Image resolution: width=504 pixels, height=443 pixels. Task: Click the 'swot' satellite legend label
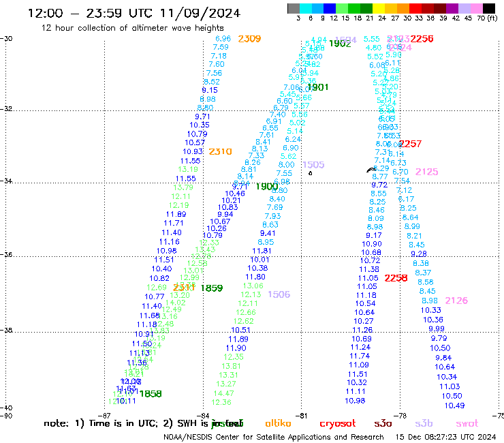click(x=467, y=424)
